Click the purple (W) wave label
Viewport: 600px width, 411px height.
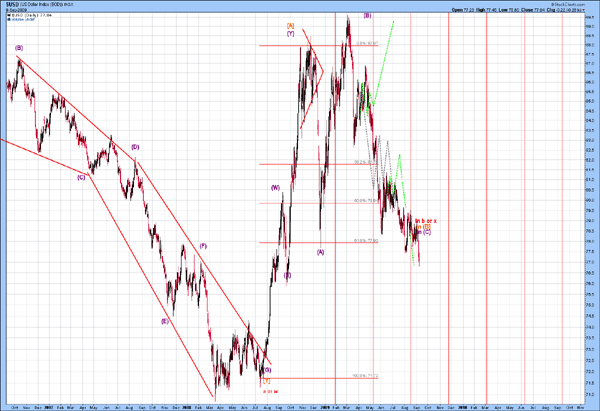pyautogui.click(x=276, y=188)
